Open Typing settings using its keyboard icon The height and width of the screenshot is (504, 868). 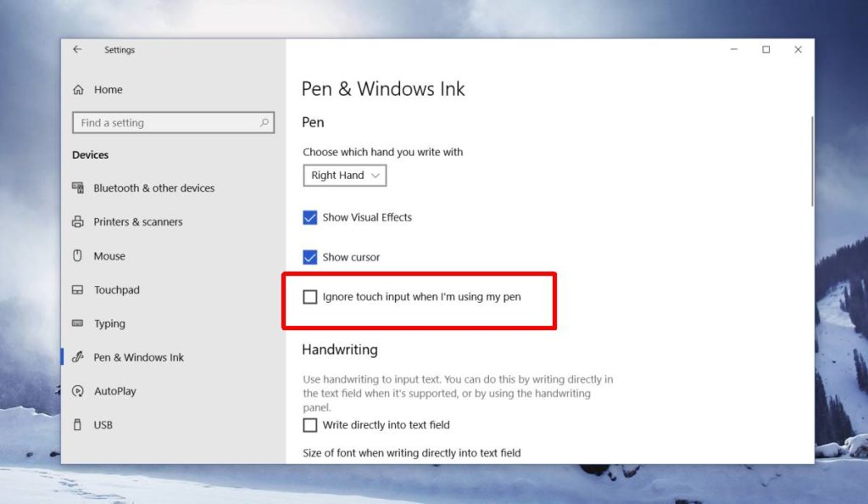point(78,323)
